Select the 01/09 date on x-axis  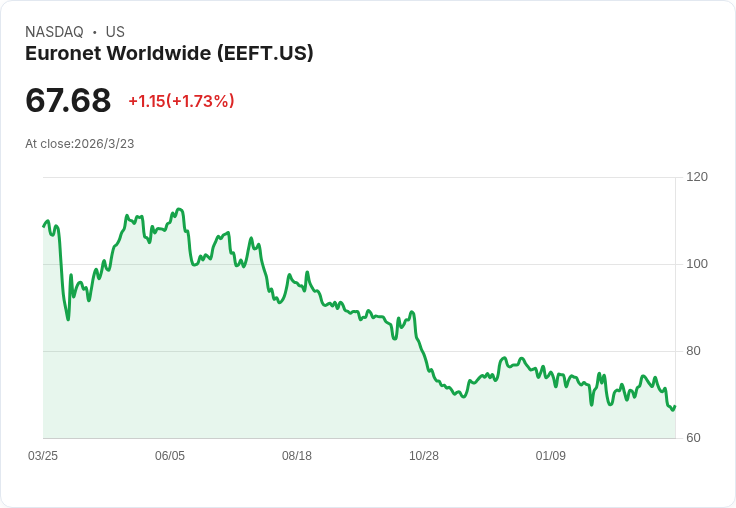[551, 456]
